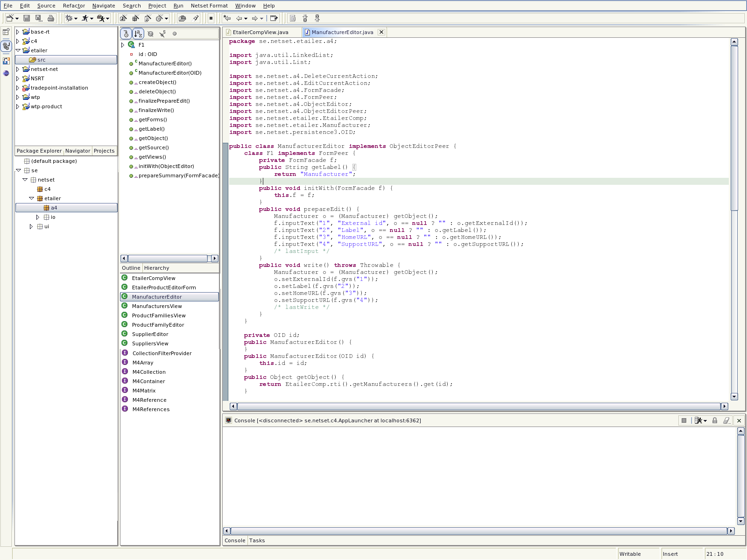
Task: Open the Console launch selector dropdown arrow
Action: coord(705,421)
